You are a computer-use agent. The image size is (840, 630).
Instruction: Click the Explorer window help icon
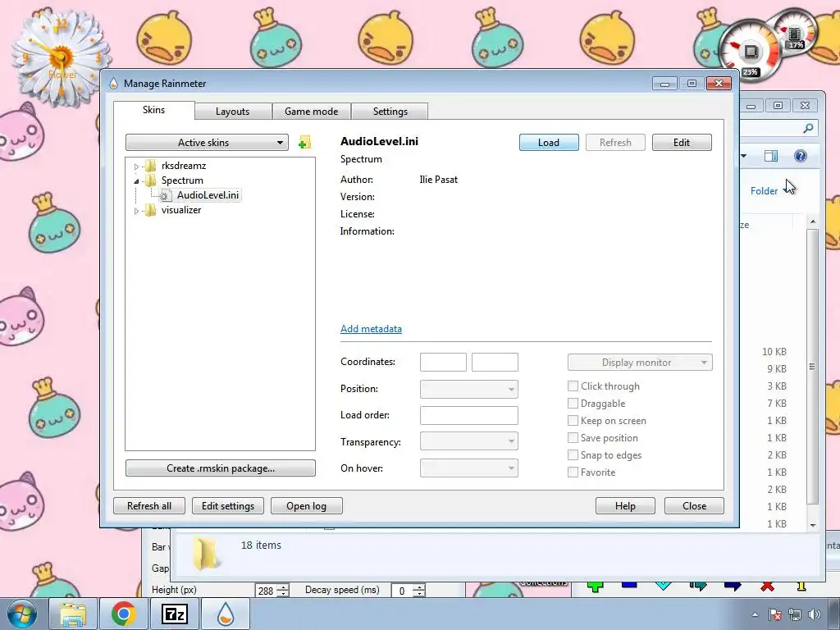(801, 156)
